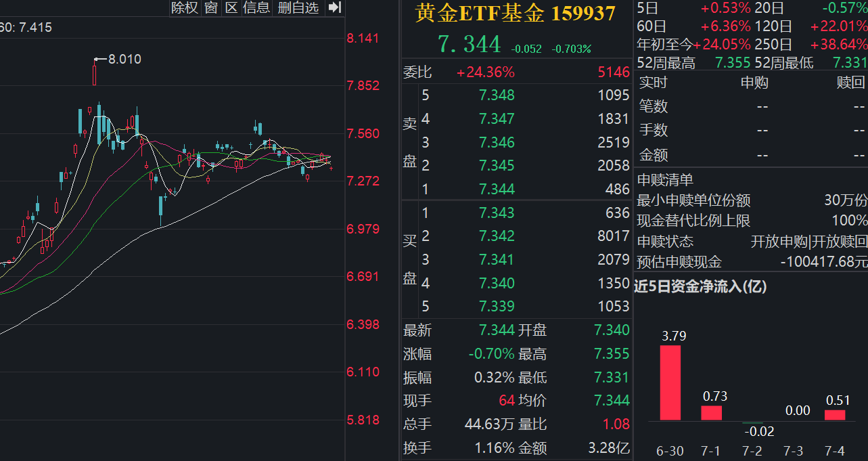Viewport: 868px width, 461px height.
Task: Click the 窗 window toolbar button
Action: pos(210,8)
